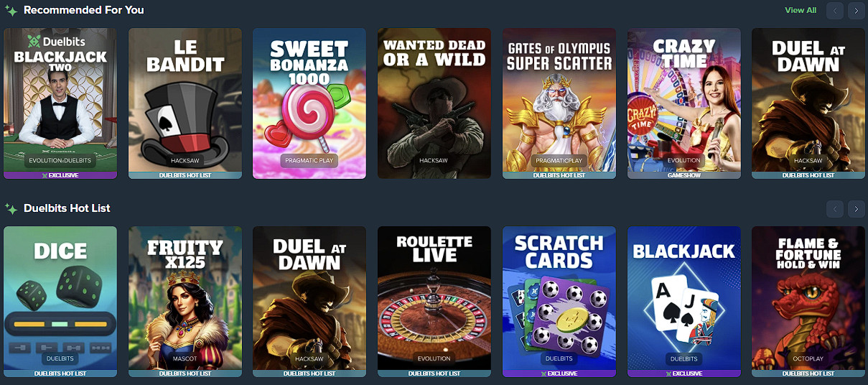Open Gates of Olympus Super Scatter
The width and height of the screenshot is (868, 385).
tap(559, 103)
